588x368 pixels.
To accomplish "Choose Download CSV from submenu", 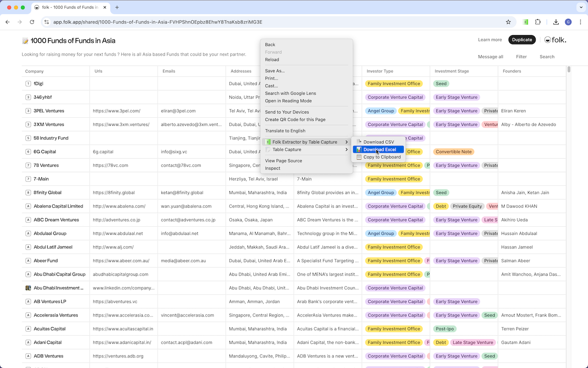I will (x=379, y=142).
